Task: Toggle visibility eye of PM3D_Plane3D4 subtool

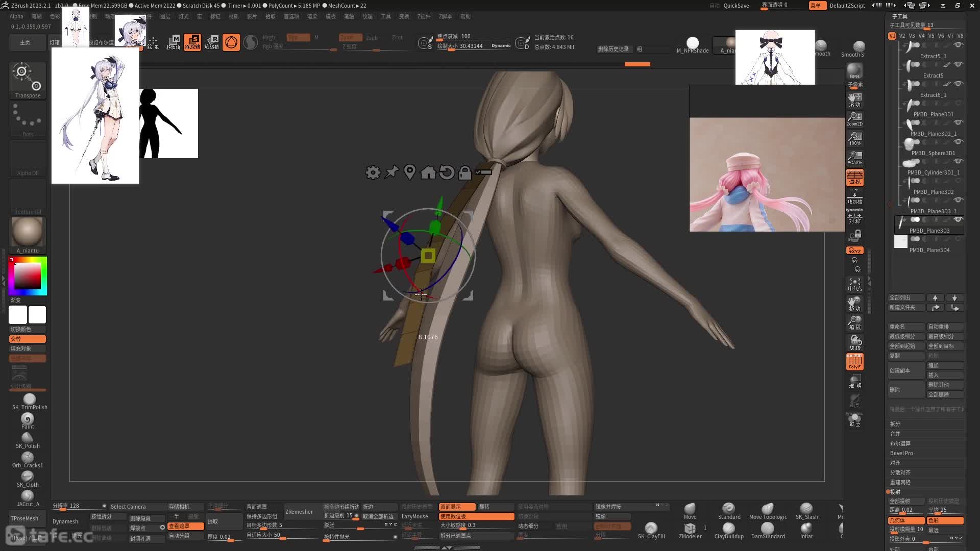Action: point(959,239)
